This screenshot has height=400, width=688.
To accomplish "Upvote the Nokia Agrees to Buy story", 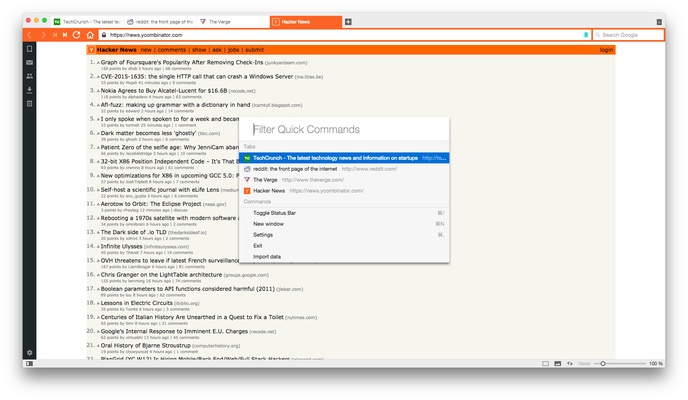I will click(x=98, y=91).
